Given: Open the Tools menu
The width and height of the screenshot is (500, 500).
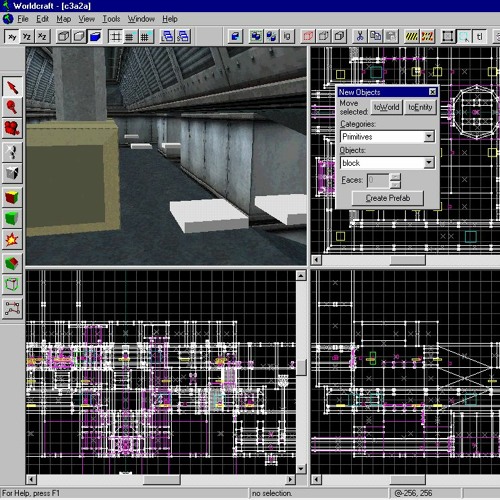Looking at the screenshot, I should (111, 19).
